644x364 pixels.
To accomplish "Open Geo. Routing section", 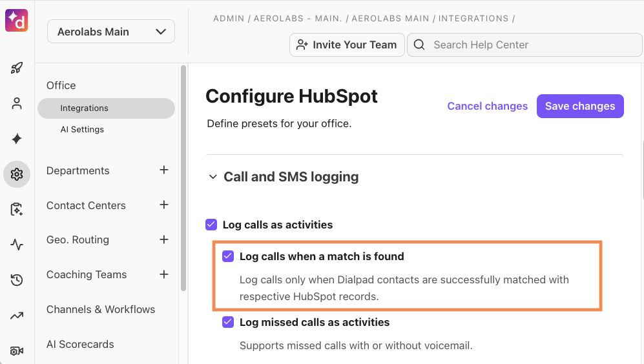I will [x=78, y=239].
